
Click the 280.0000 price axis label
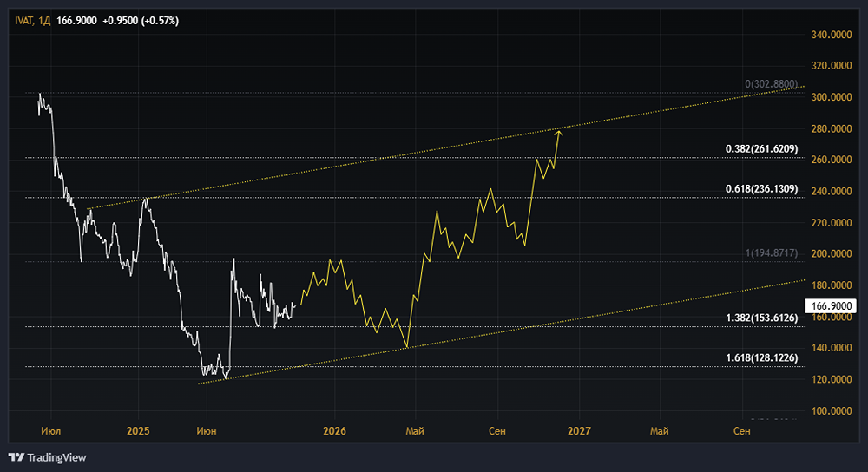831,128
